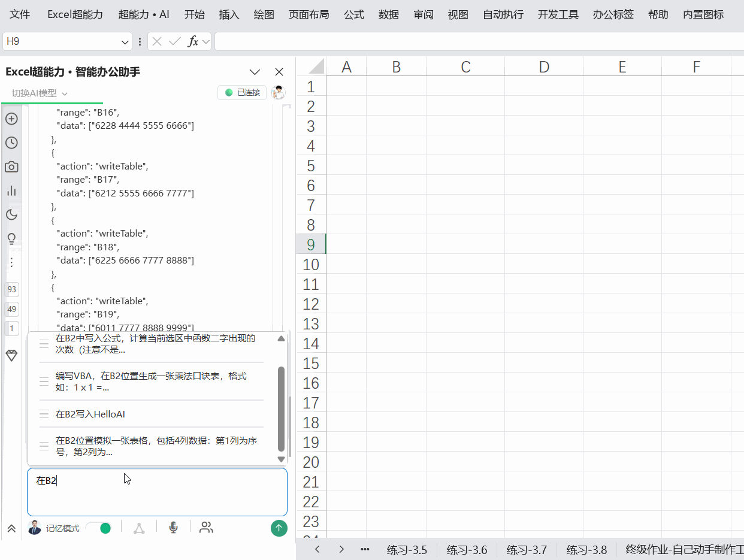This screenshot has height=560, width=744.
Task: Click the previous sheet arrow
Action: pos(317,549)
